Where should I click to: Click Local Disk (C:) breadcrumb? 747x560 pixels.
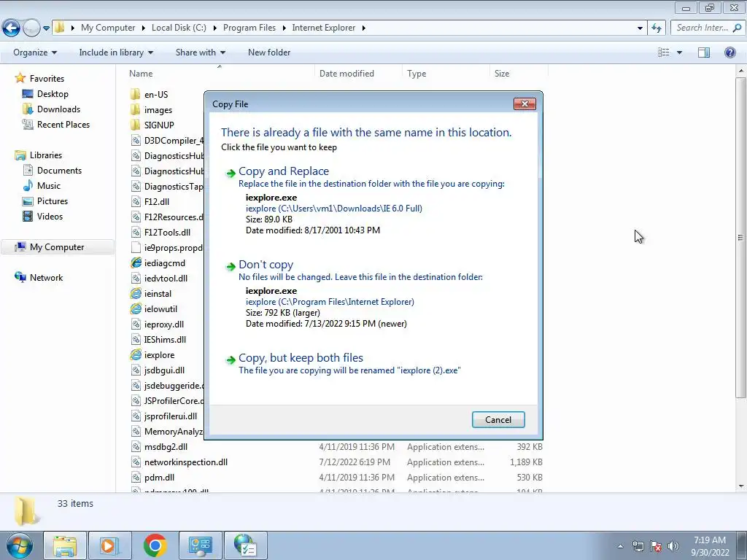(x=179, y=28)
